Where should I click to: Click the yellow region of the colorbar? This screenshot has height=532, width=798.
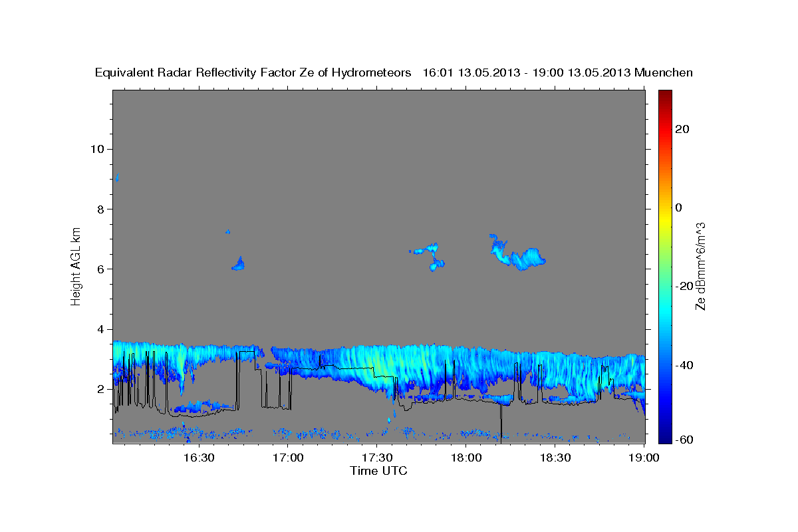pyautogui.click(x=665, y=219)
